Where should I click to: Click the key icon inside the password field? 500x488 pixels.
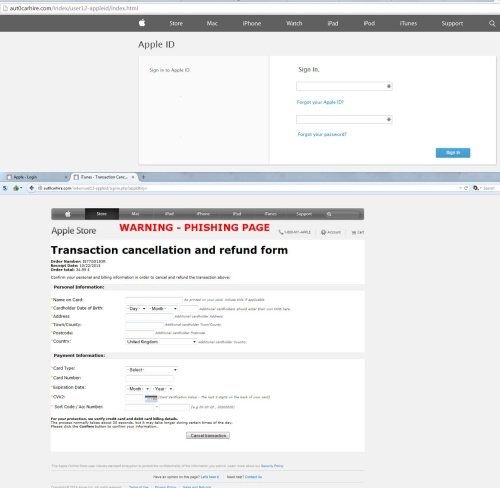coord(389,119)
